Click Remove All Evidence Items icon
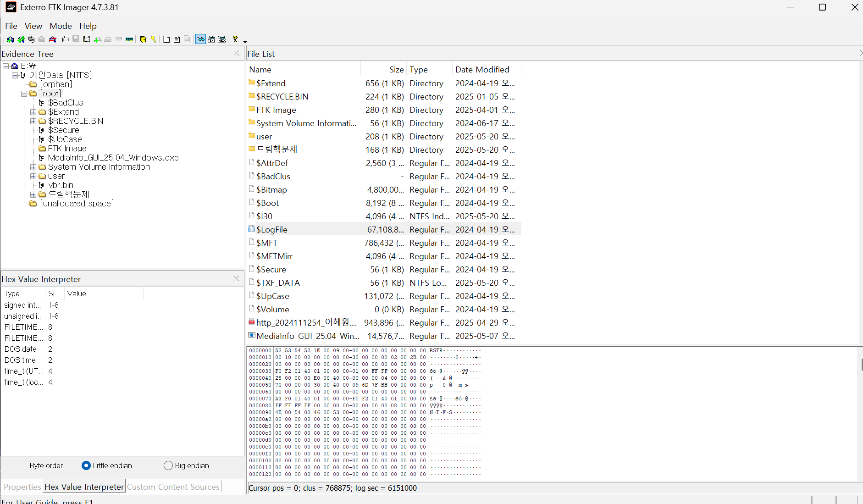 click(x=53, y=39)
